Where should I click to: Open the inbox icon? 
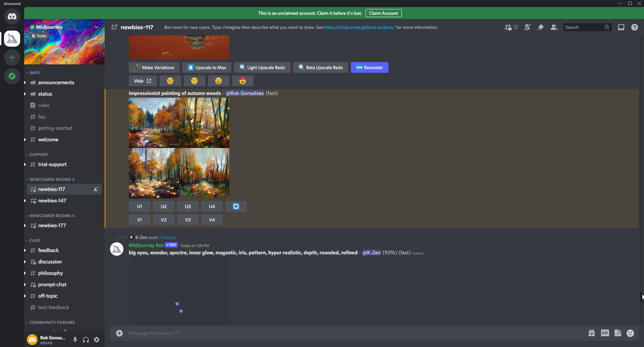[x=621, y=27]
